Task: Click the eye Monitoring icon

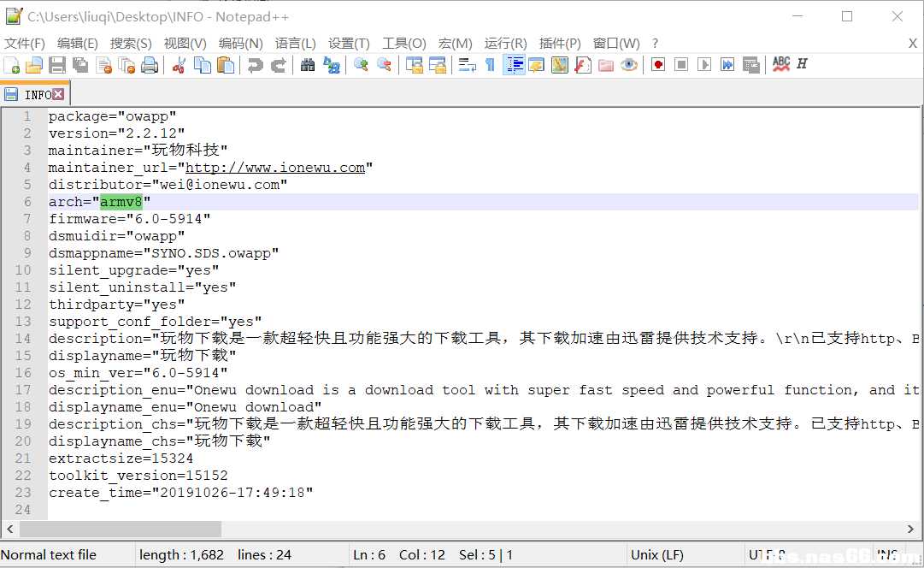Action: tap(629, 65)
